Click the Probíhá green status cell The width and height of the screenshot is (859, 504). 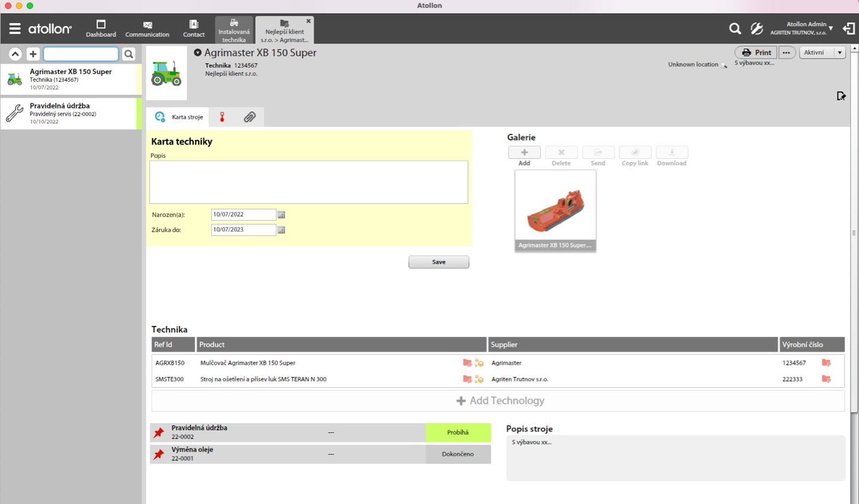pos(457,433)
